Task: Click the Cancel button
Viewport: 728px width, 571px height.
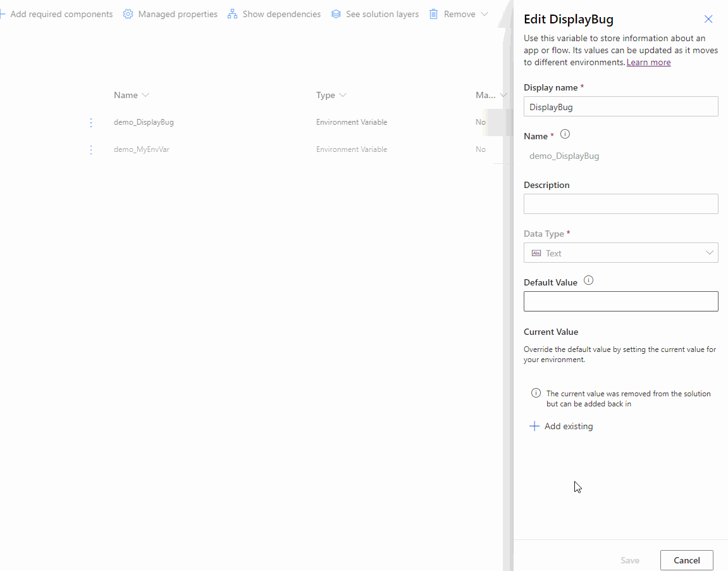Action: pyautogui.click(x=687, y=560)
